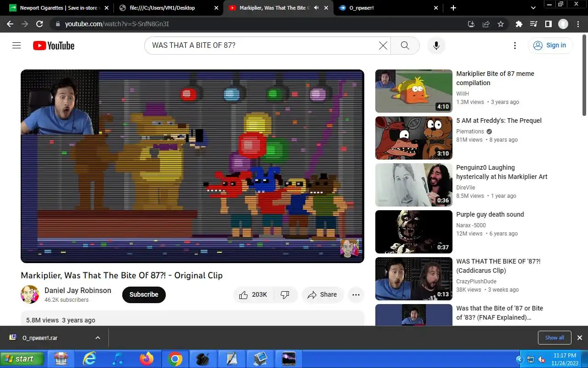Go back with browser back arrow
The width and height of the screenshot is (588, 368).
pyautogui.click(x=10, y=24)
